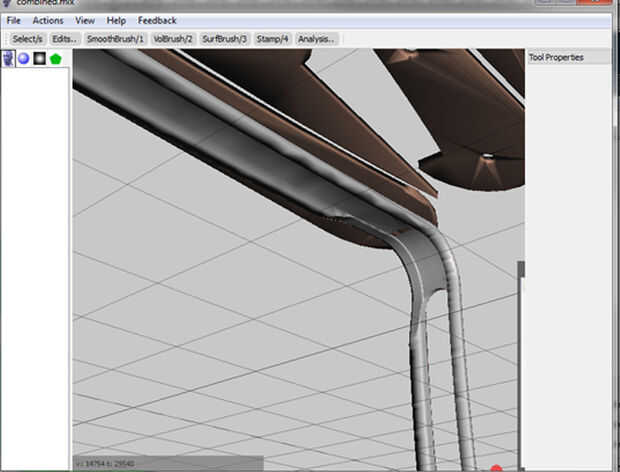Open the Feedback menu
Image resolution: width=620 pixels, height=472 pixels.
[x=157, y=21]
